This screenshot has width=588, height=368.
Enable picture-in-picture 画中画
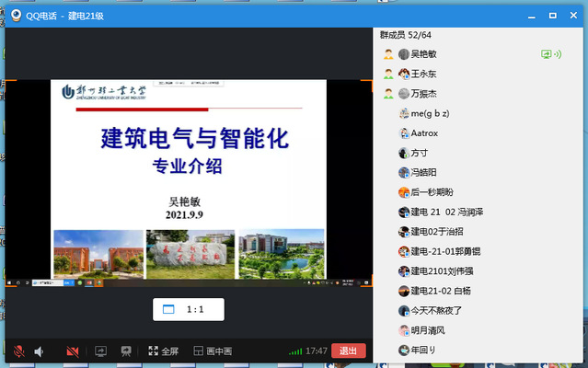213,351
